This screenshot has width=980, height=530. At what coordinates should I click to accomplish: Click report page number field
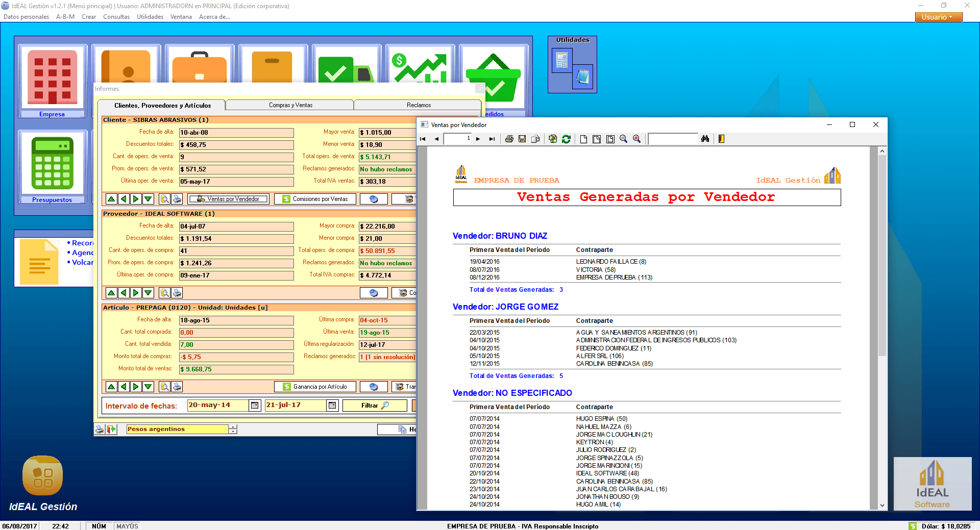(x=457, y=139)
